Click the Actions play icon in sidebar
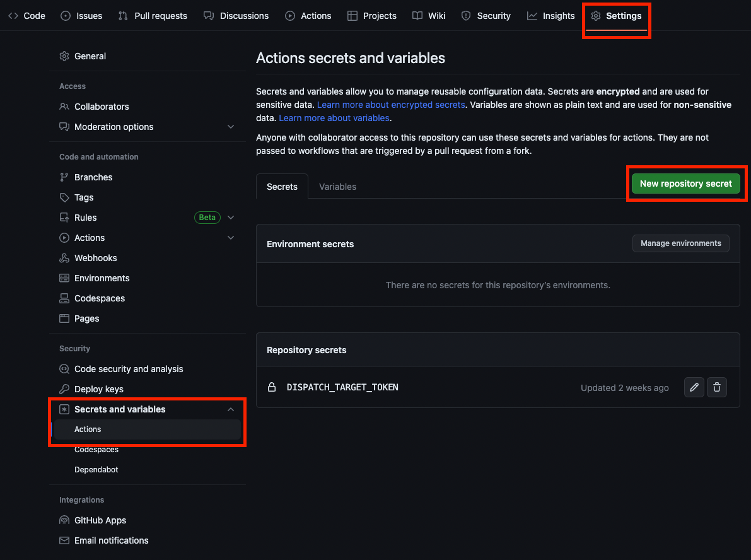The width and height of the screenshot is (751, 560). [x=64, y=238]
